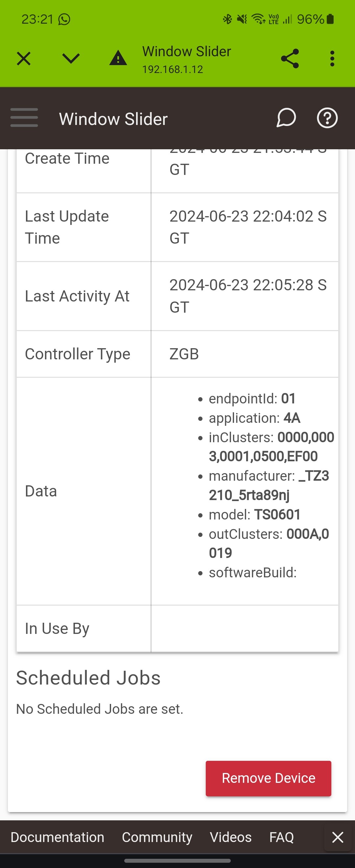The height and width of the screenshot is (868, 355).
Task: Tap the WhatsApp notification status icon
Action: coord(64,19)
